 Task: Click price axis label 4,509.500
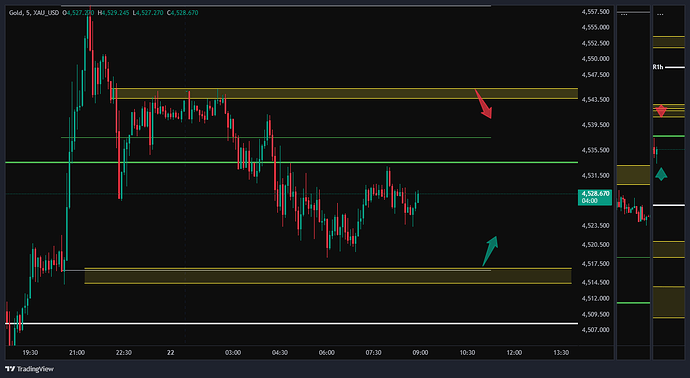click(595, 315)
